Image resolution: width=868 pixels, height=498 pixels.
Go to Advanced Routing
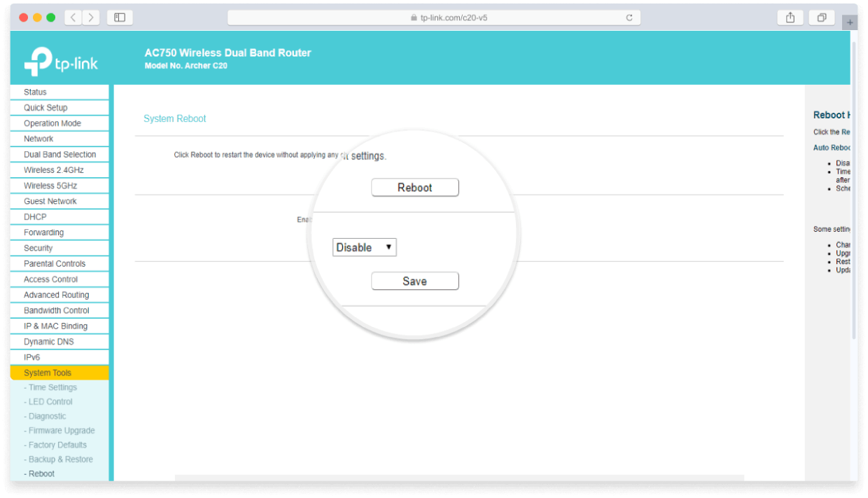[60, 295]
